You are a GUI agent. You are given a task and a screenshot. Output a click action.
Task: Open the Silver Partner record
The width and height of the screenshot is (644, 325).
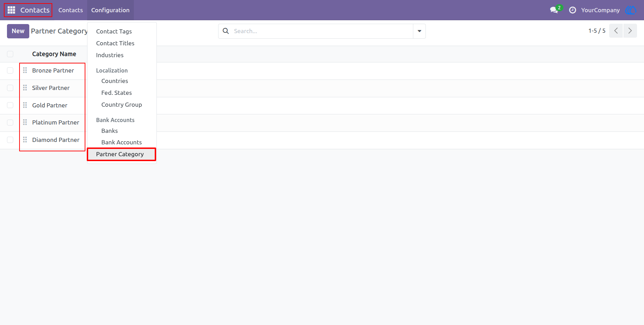pyautogui.click(x=51, y=88)
